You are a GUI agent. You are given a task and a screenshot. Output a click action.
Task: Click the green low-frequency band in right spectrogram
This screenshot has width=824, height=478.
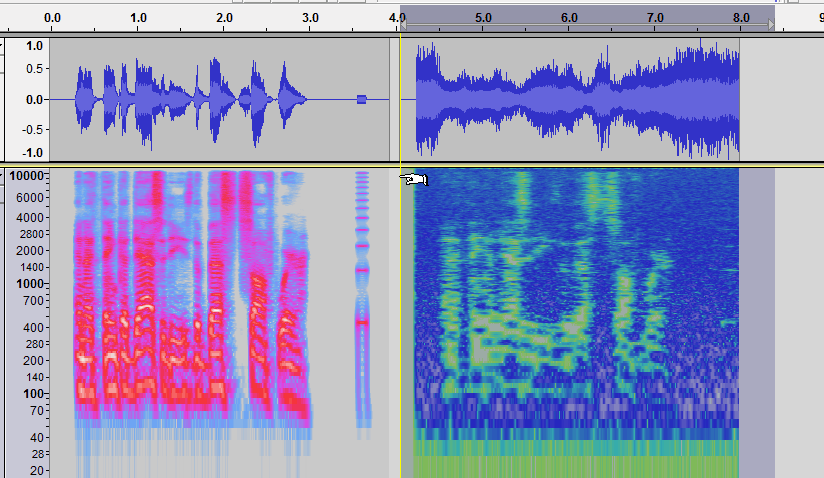tap(575, 466)
